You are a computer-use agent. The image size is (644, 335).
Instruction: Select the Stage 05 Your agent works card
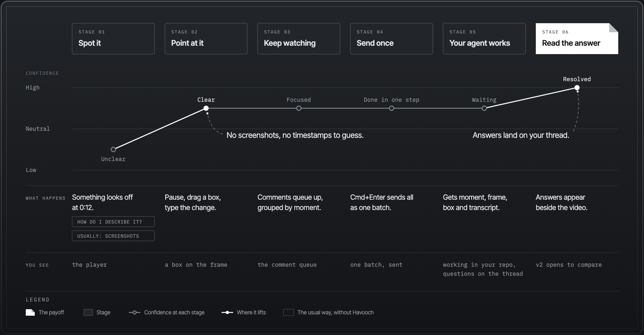tap(484, 39)
